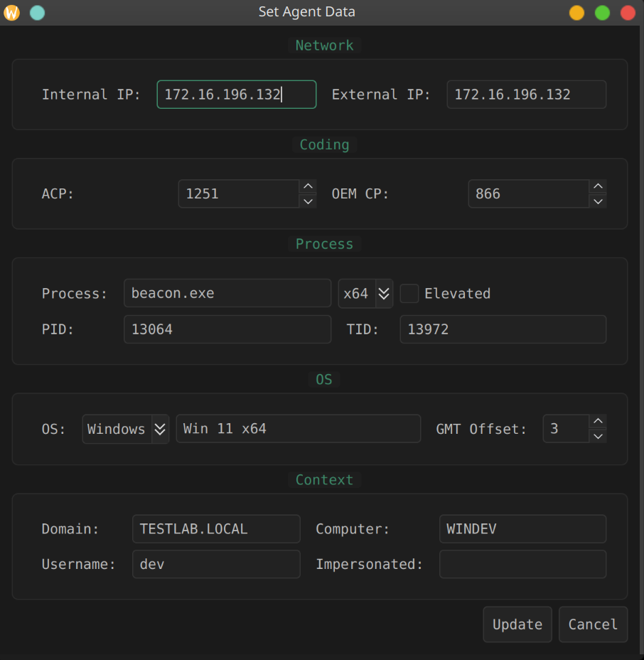Click the teal status icon in the titlebar
The width and height of the screenshot is (644, 660).
pos(37,12)
